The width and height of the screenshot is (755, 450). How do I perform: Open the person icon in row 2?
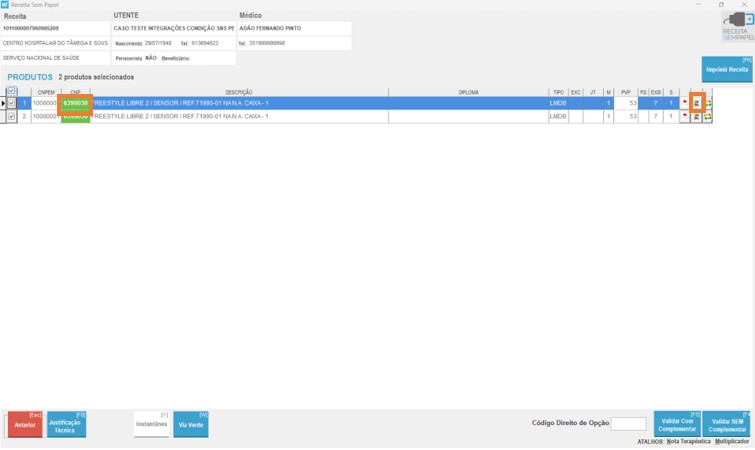click(x=696, y=116)
